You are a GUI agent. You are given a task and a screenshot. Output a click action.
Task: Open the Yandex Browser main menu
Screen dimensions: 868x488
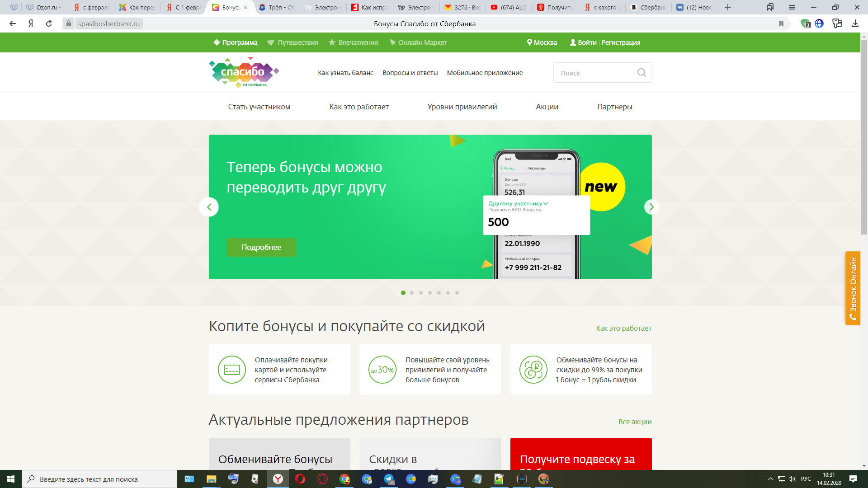point(792,7)
